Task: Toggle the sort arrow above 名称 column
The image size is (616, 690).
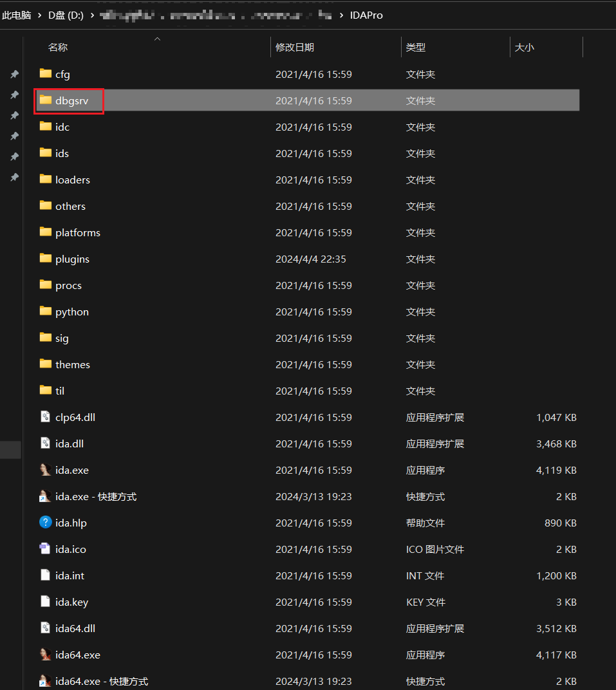Action: [157, 39]
